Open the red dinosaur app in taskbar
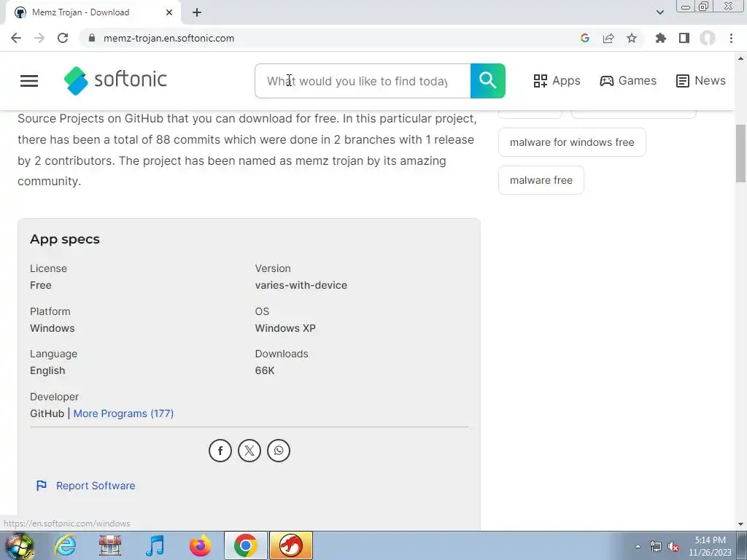The width and height of the screenshot is (747, 560). point(291,545)
